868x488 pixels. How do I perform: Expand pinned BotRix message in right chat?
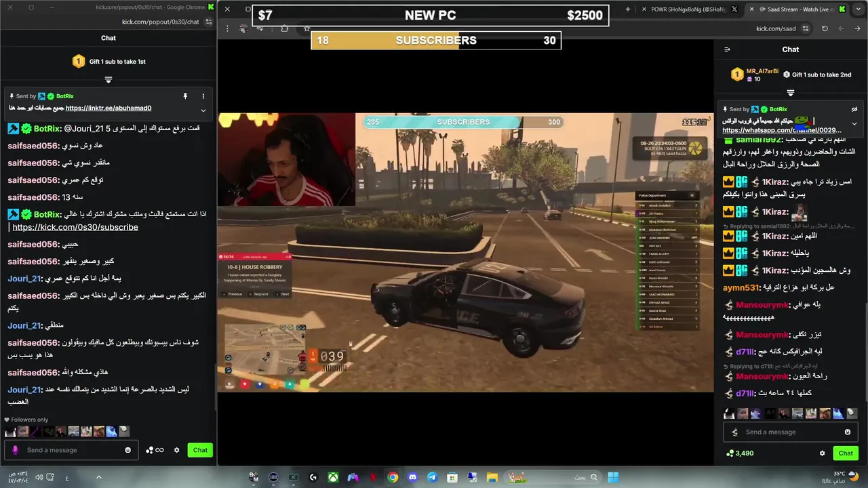click(x=854, y=123)
